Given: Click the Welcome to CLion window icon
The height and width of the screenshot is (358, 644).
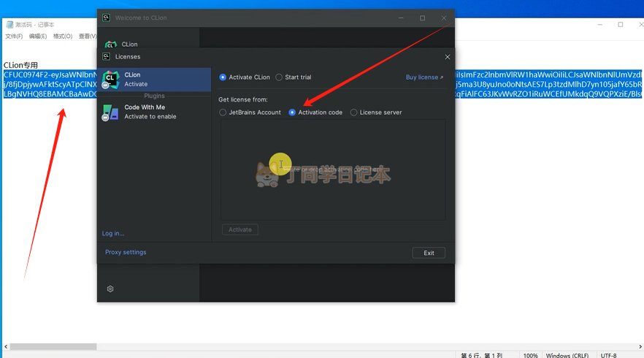Looking at the screenshot, I should point(106,18).
